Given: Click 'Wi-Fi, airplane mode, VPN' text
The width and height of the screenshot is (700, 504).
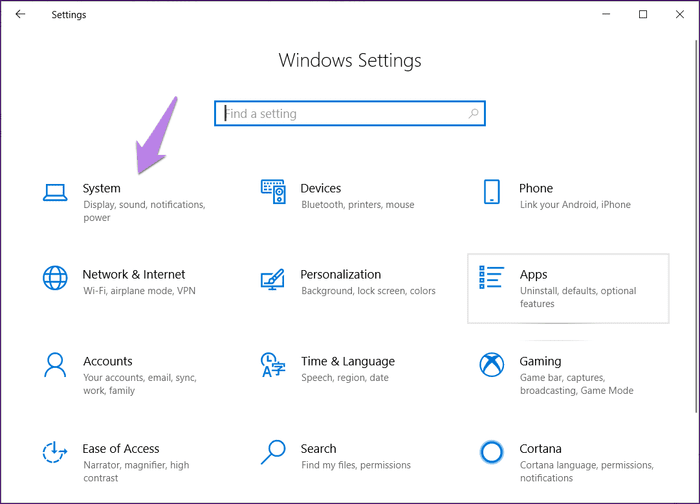Looking at the screenshot, I should click(x=139, y=291).
